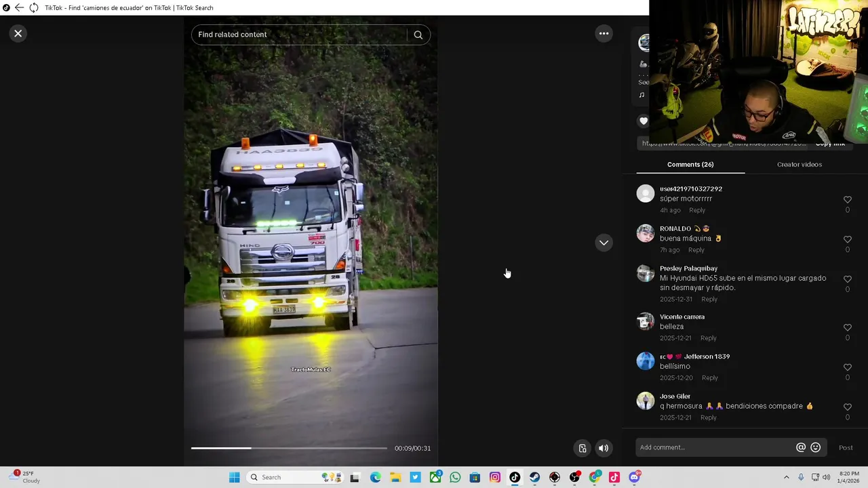Switch to Comments (26) tab
Screen dimensions: 868x488
pyautogui.click(x=690, y=165)
